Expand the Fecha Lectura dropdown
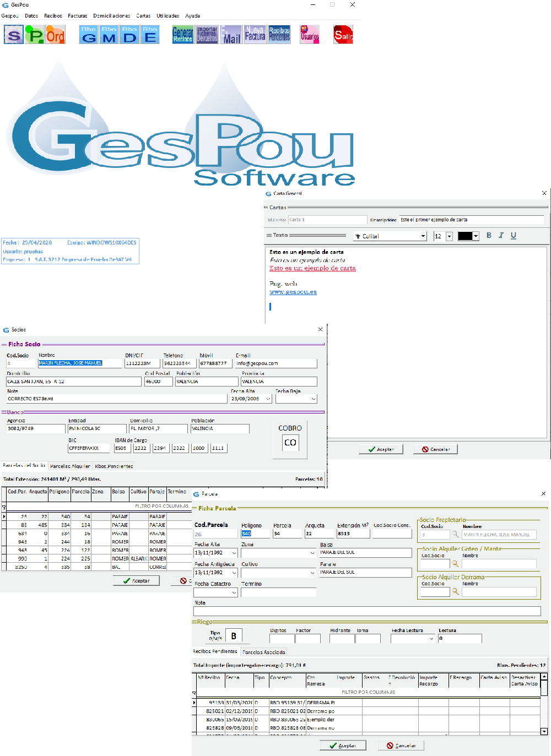 click(431, 639)
